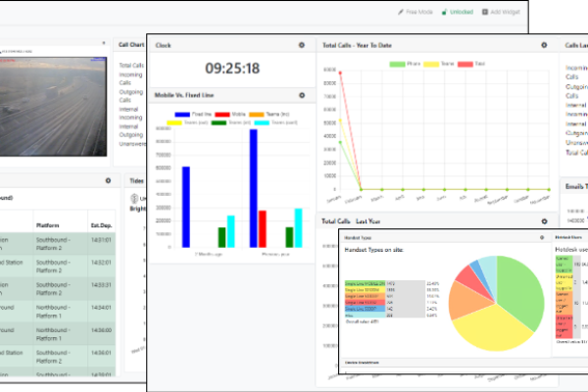Open Total Calls Last Year settings gear
This screenshot has width=588, height=392.
point(544,221)
